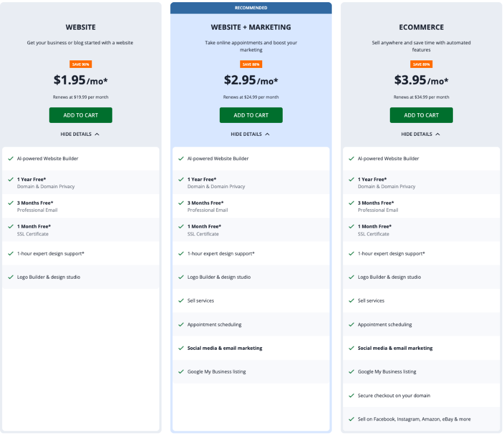Click the Save 88% orange badge
Viewport: 504px width, 435px height.
tap(251, 64)
